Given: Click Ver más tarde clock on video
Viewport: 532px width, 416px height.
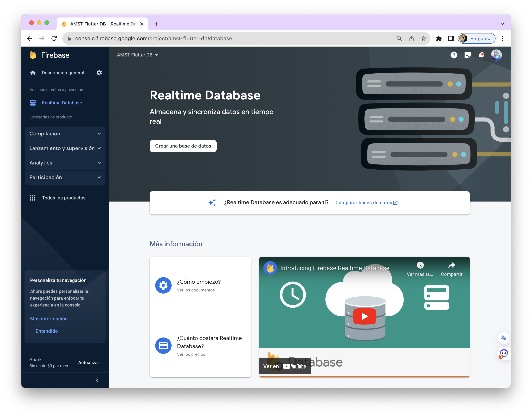Looking at the screenshot, I should (x=420, y=265).
